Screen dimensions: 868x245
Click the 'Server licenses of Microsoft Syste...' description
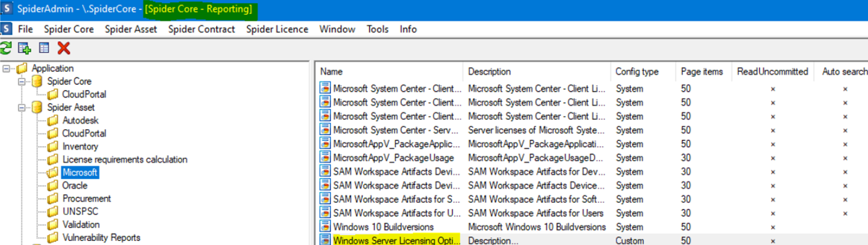(537, 130)
